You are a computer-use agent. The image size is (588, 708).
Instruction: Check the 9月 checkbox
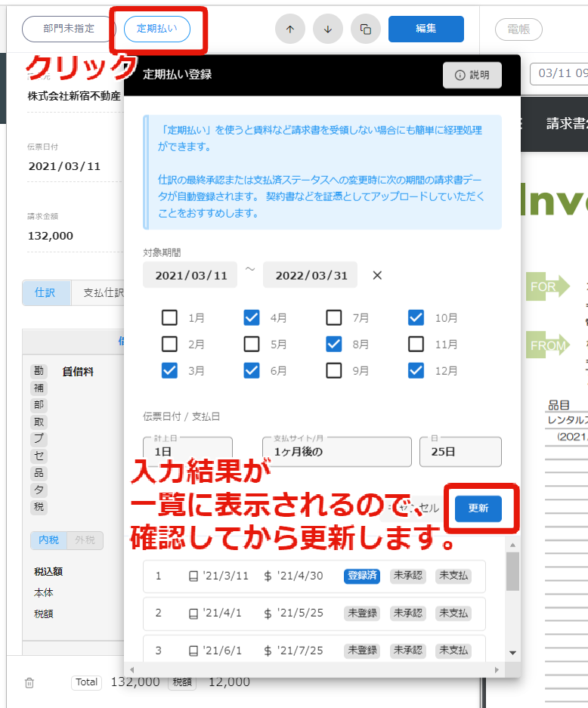[x=334, y=371]
